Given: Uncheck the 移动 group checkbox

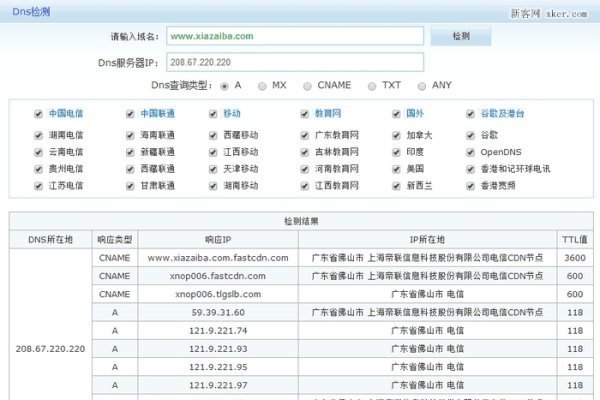Looking at the screenshot, I should point(213,115).
